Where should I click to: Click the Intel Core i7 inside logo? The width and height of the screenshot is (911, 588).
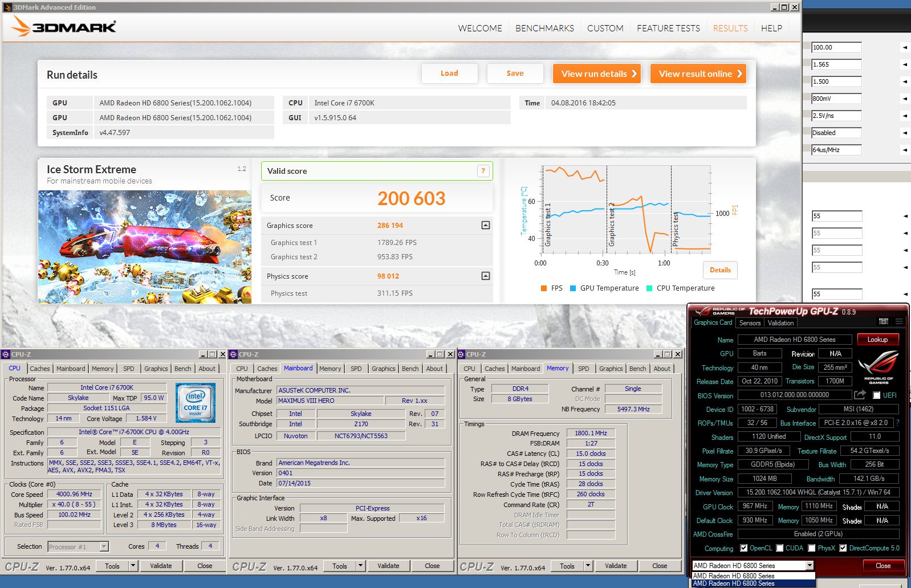[x=196, y=402]
